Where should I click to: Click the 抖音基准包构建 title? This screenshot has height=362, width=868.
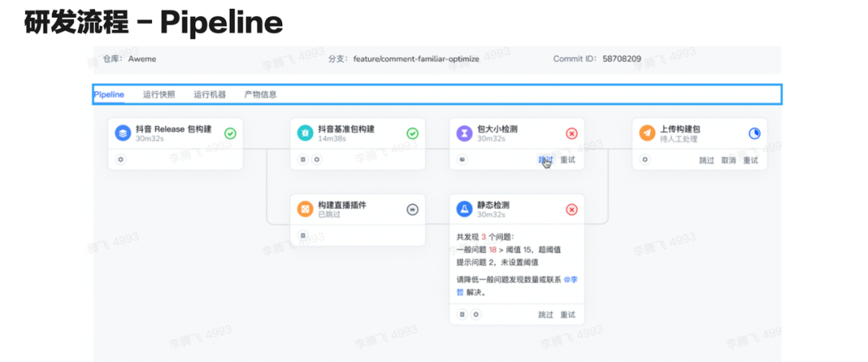[346, 128]
